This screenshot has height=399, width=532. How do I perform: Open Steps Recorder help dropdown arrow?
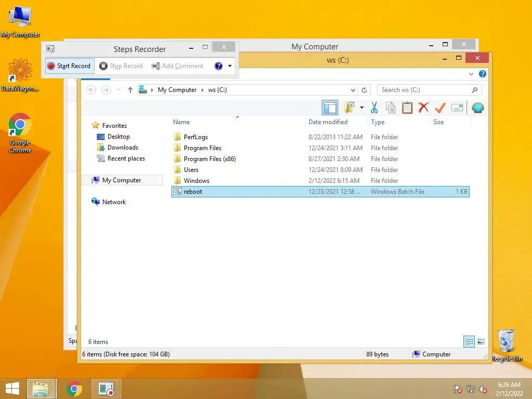(230, 66)
